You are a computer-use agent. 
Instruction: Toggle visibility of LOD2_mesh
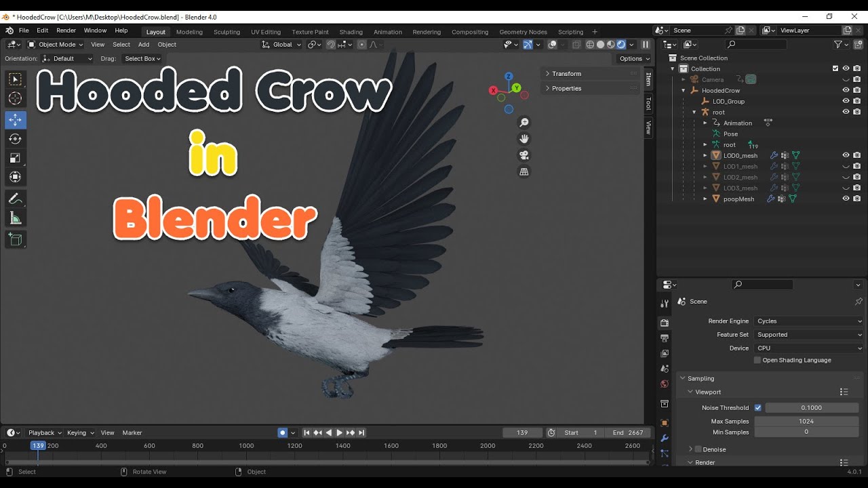click(x=846, y=177)
